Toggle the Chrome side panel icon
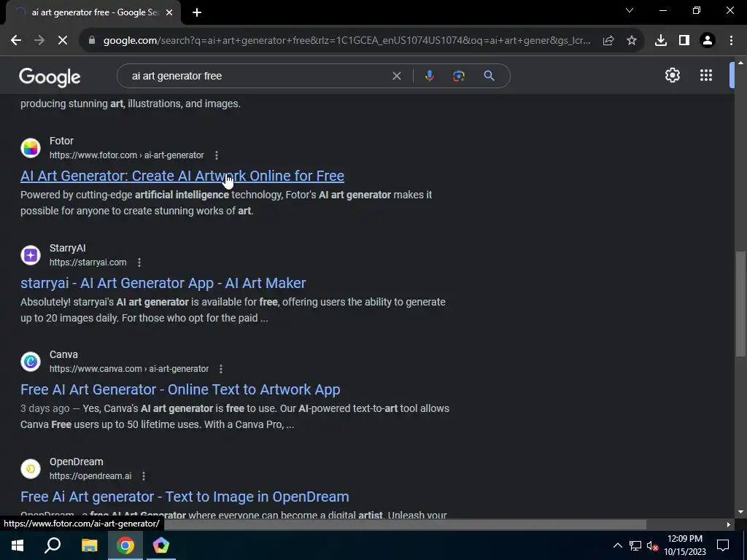 tap(684, 41)
